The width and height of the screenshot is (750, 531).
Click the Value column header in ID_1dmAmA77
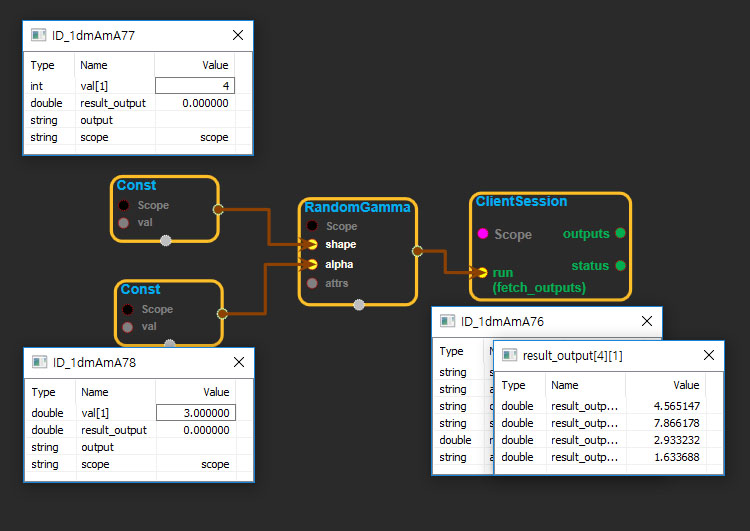click(x=214, y=65)
